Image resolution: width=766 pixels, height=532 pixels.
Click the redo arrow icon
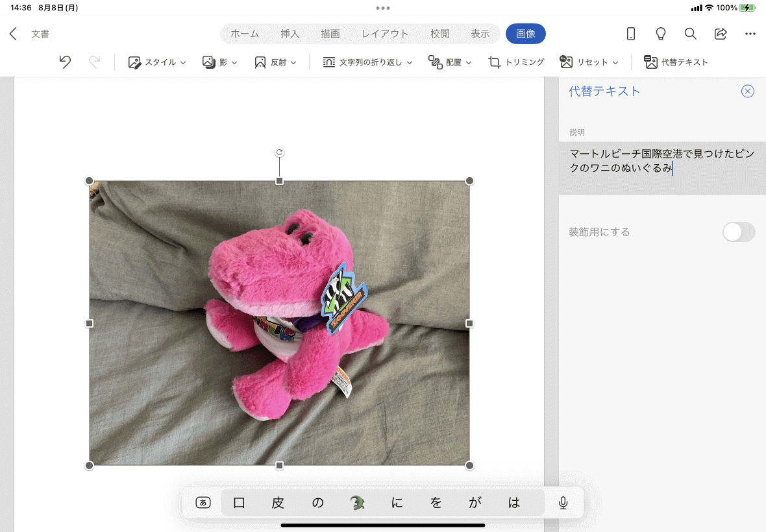pos(94,62)
